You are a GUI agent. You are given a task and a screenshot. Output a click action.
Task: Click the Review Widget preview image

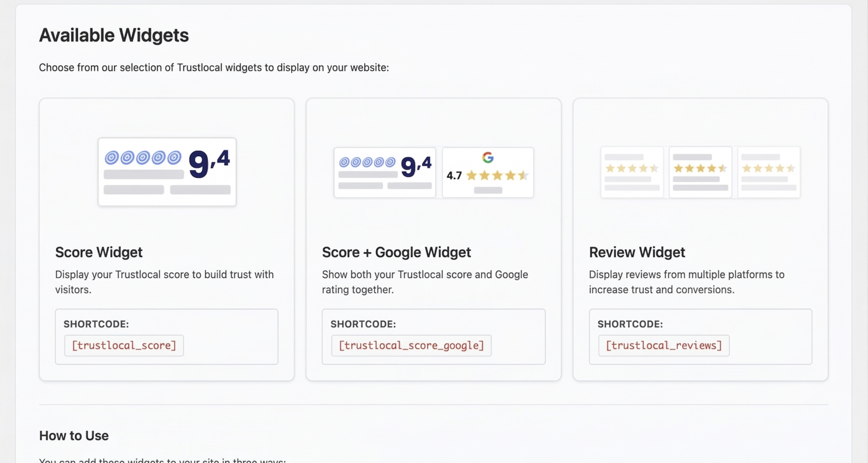(700, 172)
